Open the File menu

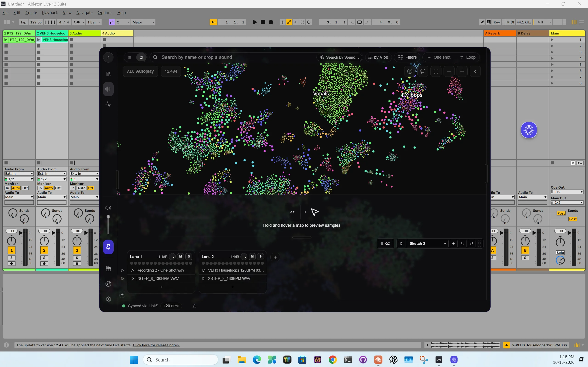[x=5, y=13]
